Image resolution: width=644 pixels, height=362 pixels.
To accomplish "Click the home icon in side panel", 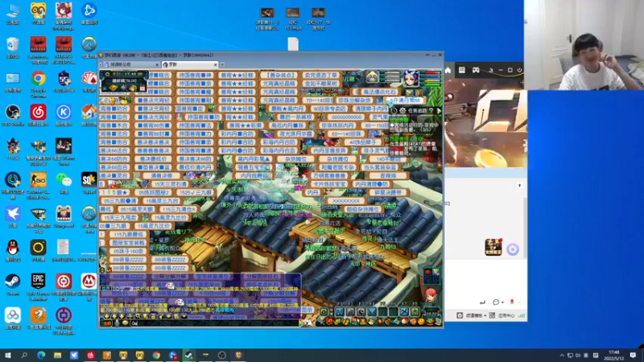I will [448, 70].
